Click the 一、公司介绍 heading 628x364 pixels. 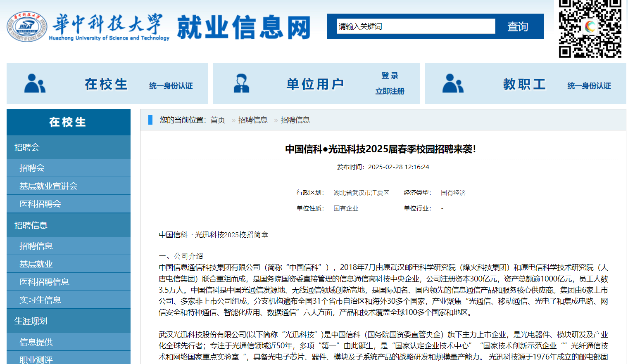pos(181,256)
